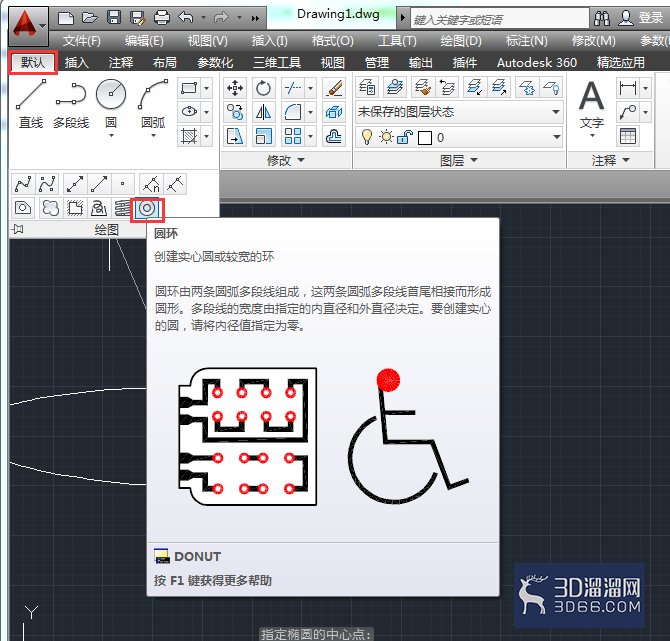Toggle layer 0 on/off lightbulb
Screen dimensions: 670x641
[367, 137]
